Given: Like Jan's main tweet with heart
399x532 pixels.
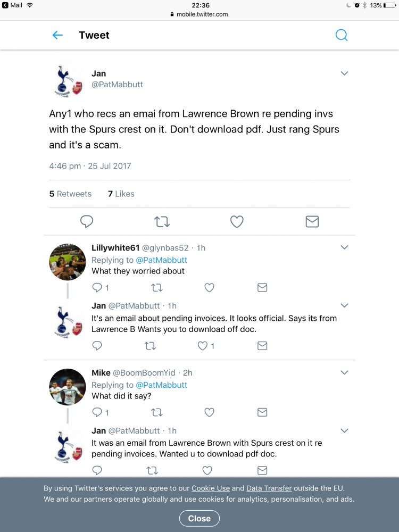Looking at the screenshot, I should [x=237, y=221].
